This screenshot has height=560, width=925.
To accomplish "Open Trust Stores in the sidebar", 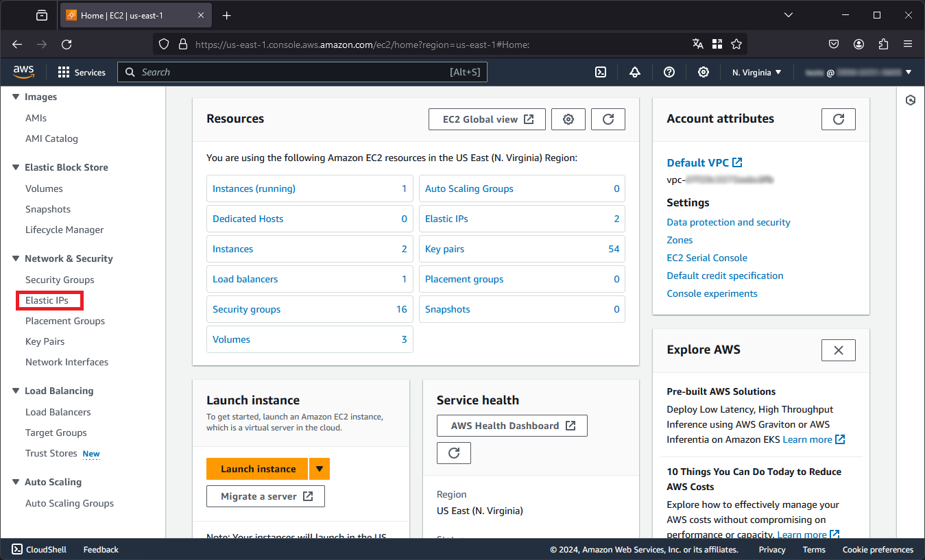I will pyautogui.click(x=51, y=453).
